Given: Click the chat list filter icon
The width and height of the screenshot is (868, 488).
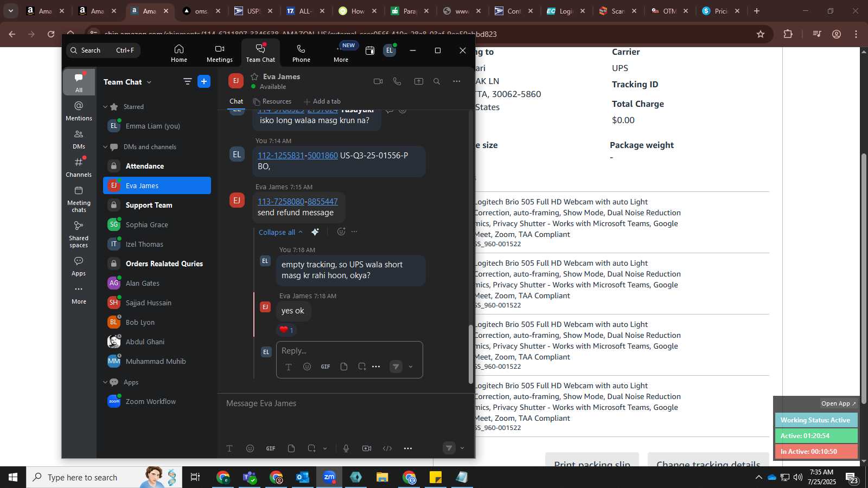Looking at the screenshot, I should pyautogui.click(x=187, y=82).
